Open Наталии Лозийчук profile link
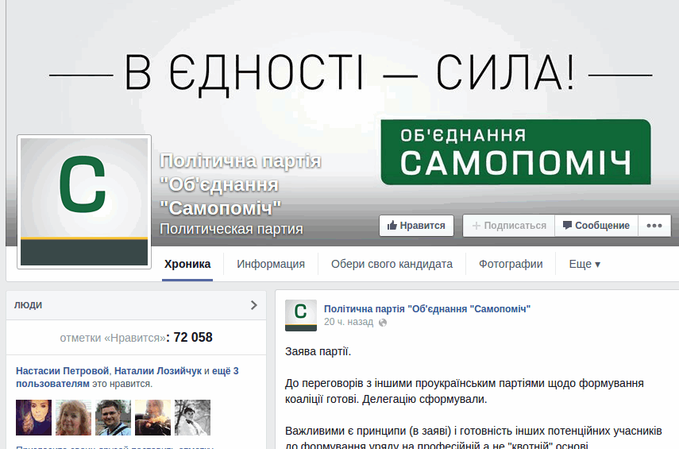The image size is (679, 449). 158,371
